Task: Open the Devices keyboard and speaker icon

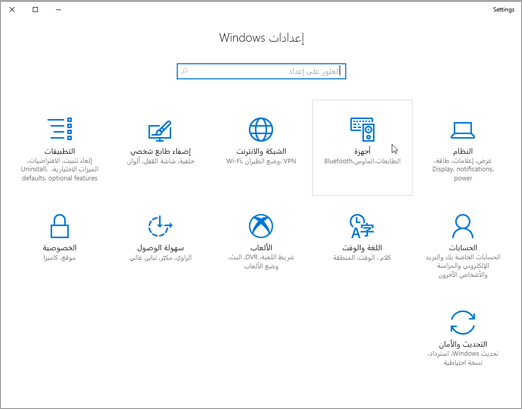Action: point(362,129)
